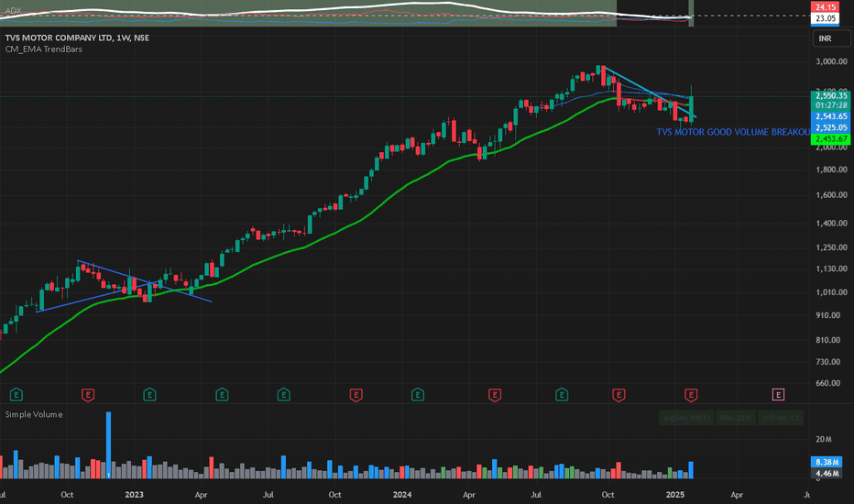Click the 3,000.00 price axis label
854x504 pixels.
coord(831,61)
